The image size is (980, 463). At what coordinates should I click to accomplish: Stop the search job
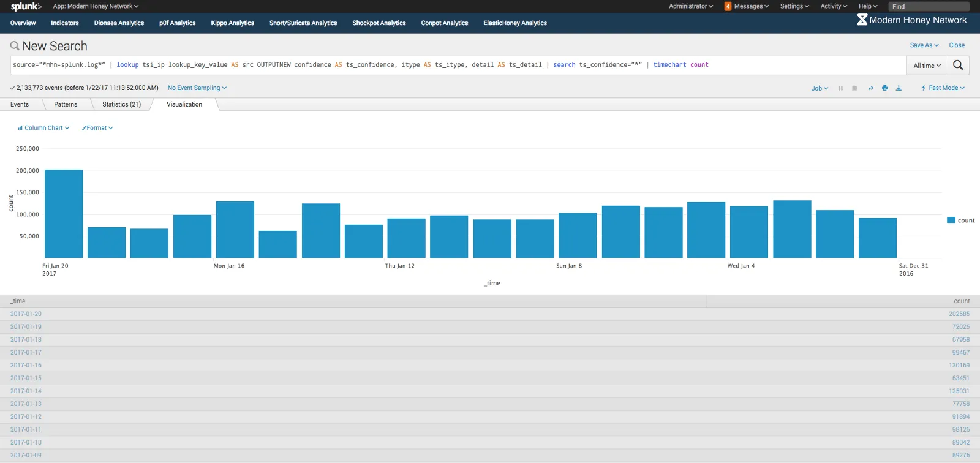(x=854, y=88)
